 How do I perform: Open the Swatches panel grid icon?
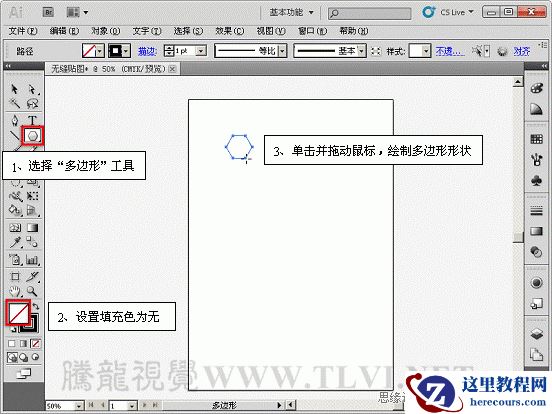click(x=536, y=139)
